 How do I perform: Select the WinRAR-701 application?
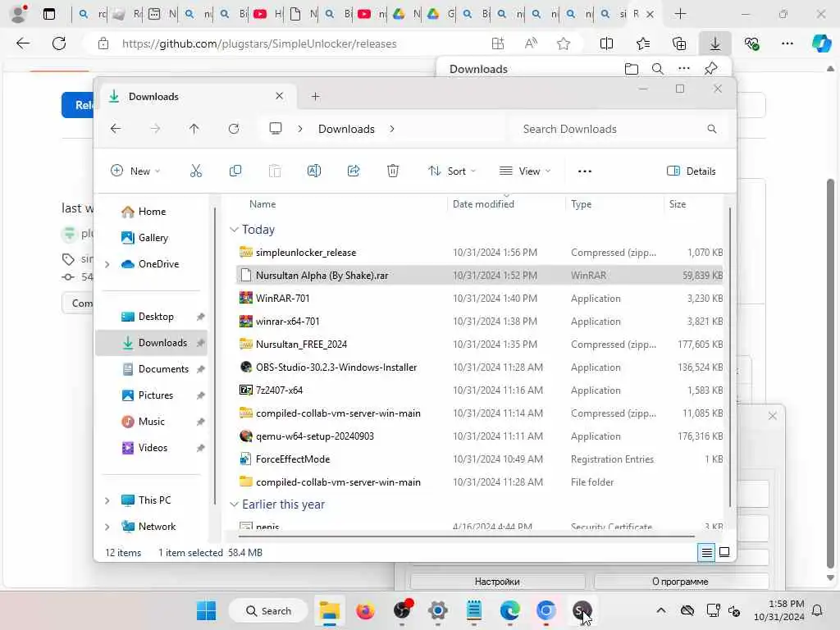pyautogui.click(x=479, y=299)
